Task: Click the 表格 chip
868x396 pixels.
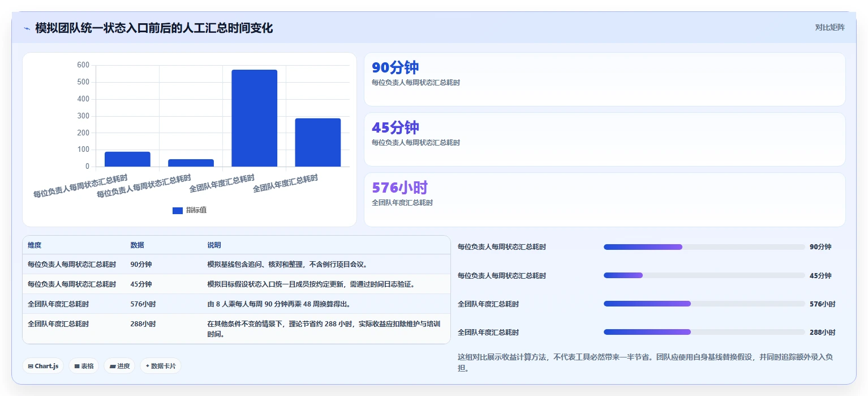Action: tap(84, 366)
